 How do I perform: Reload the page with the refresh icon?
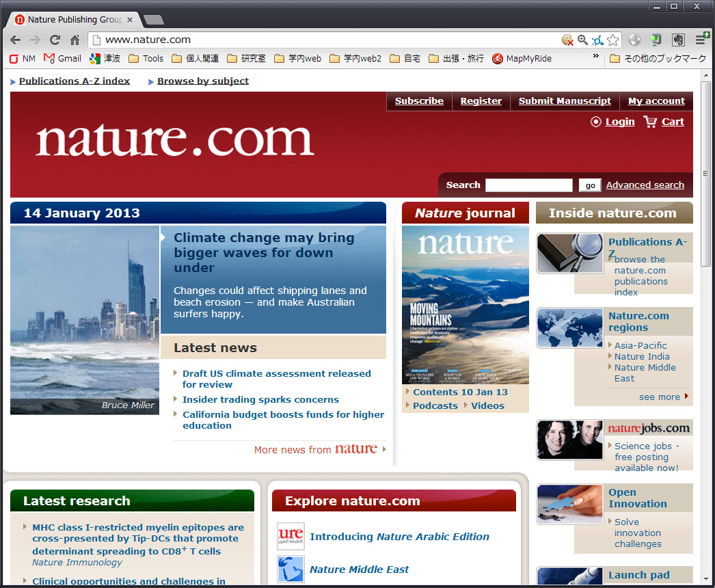click(x=55, y=40)
